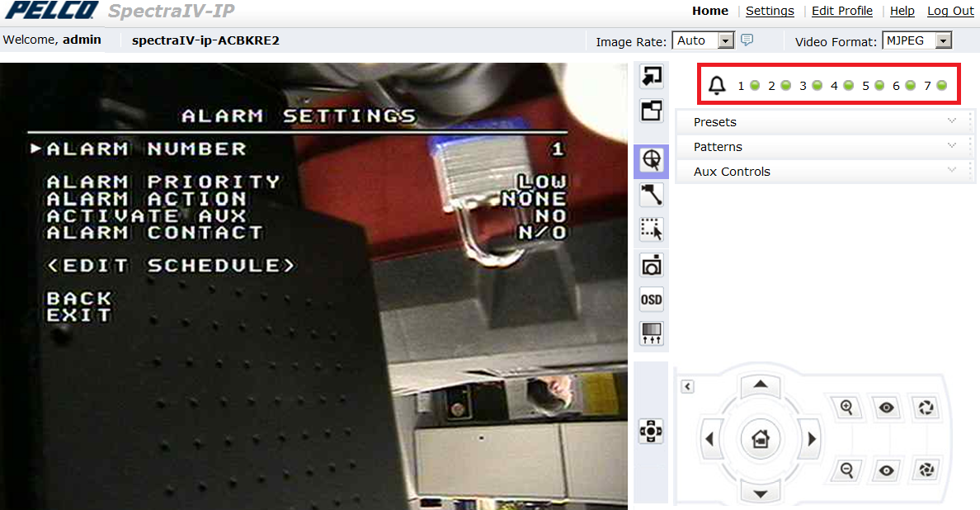
Task: Collapse the joystick control panel
Action: pos(687,386)
